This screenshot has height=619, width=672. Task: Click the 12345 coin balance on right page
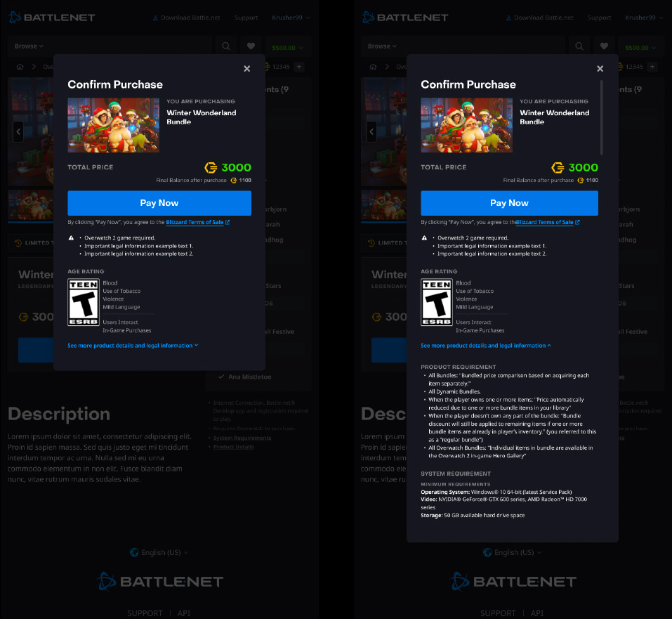630,67
